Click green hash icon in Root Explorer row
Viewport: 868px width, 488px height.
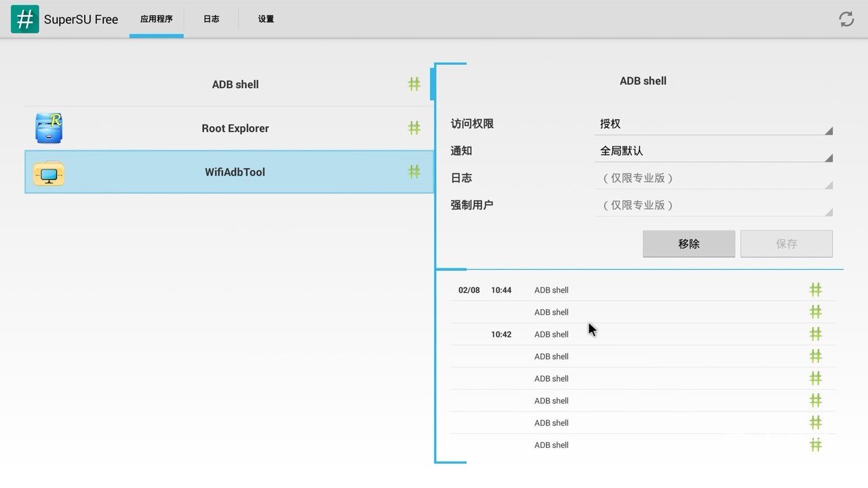coord(414,127)
